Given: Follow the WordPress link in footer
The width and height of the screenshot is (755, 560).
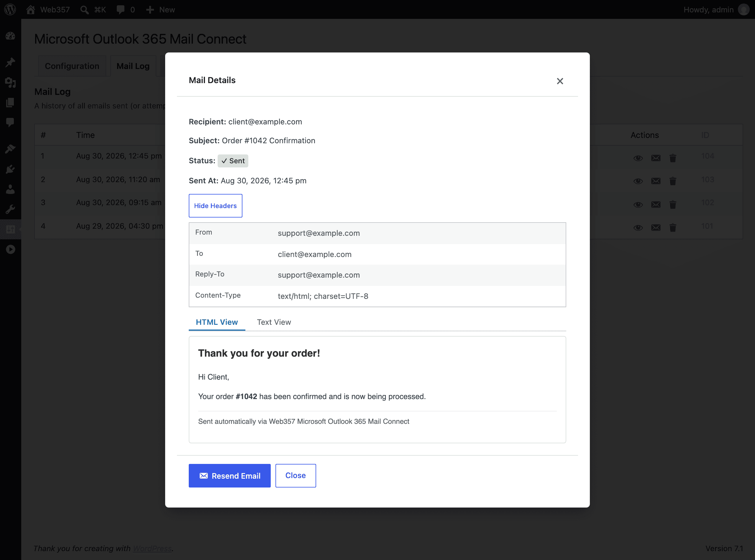Looking at the screenshot, I should point(152,549).
